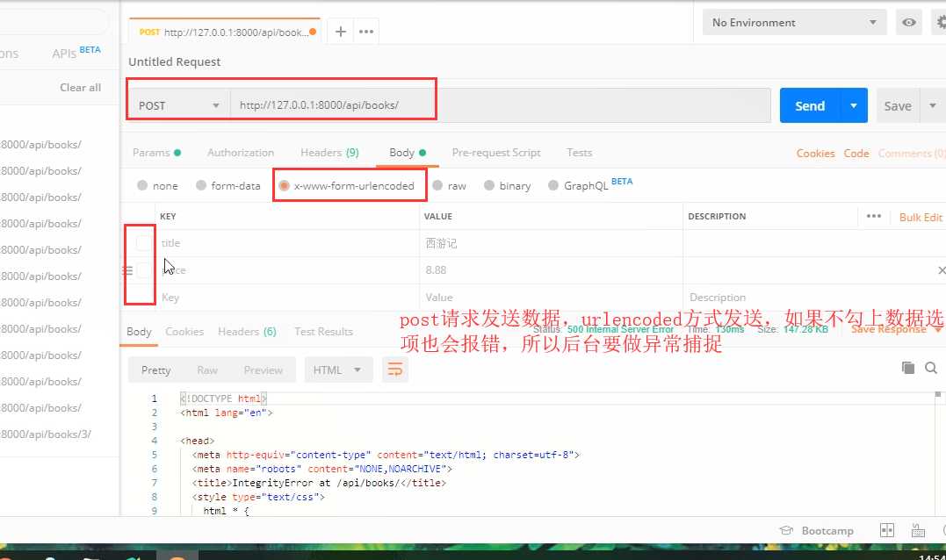
Task: Click the Save button
Action: pyautogui.click(x=898, y=105)
